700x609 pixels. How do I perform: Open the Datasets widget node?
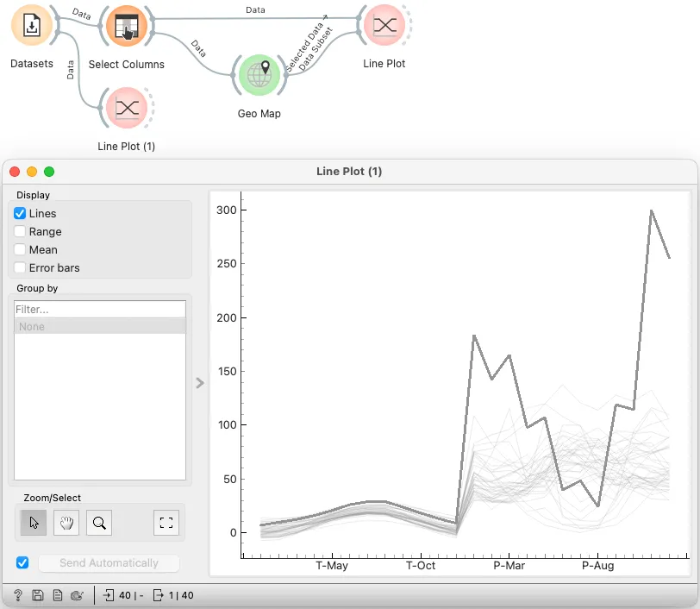pyautogui.click(x=31, y=26)
